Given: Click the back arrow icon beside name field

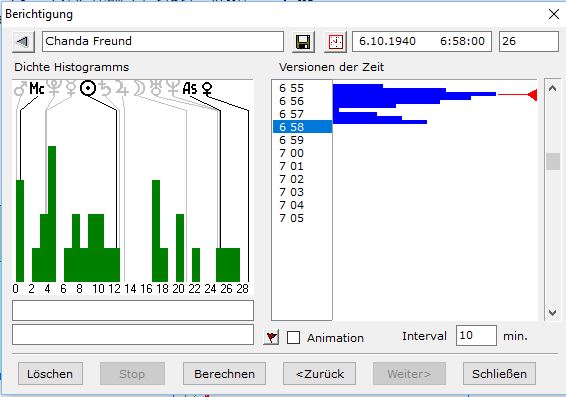Looking at the screenshot, I should pos(23,42).
